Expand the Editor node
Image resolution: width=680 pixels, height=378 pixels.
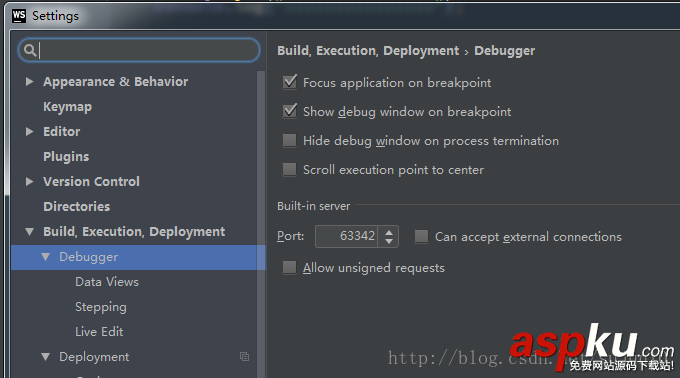[29, 131]
